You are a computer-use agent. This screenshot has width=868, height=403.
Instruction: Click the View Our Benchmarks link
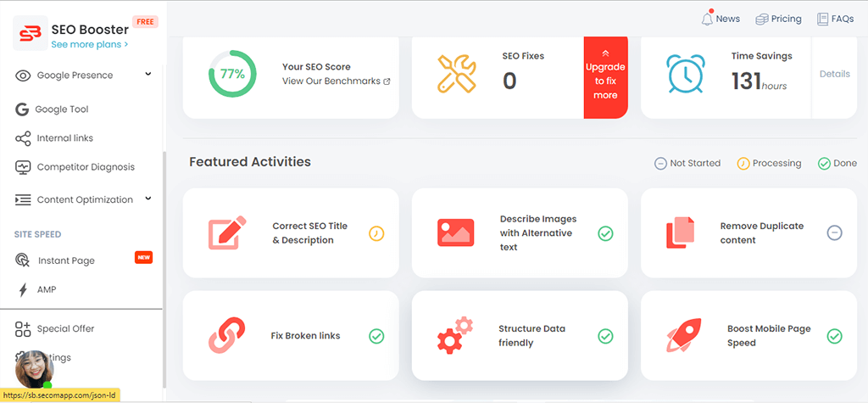331,81
